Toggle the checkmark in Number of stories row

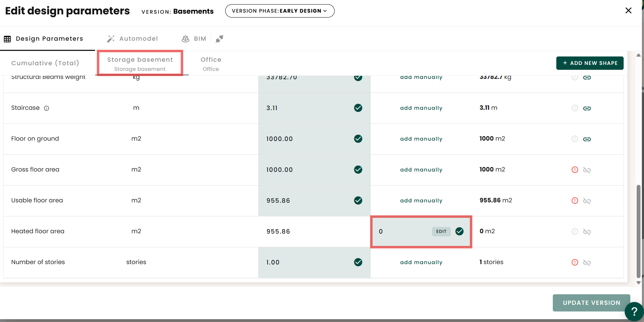coord(358,262)
